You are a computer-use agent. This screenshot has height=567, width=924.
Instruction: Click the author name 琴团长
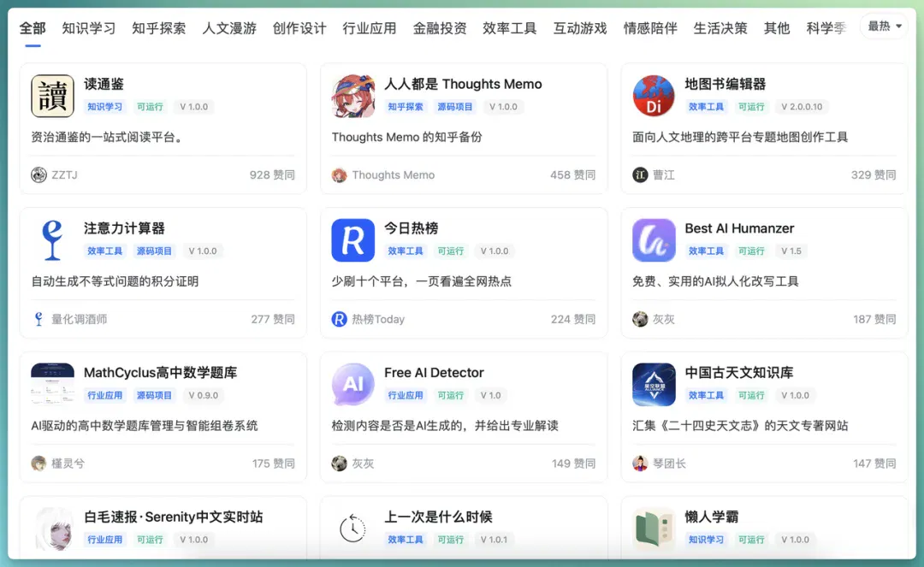(x=669, y=464)
